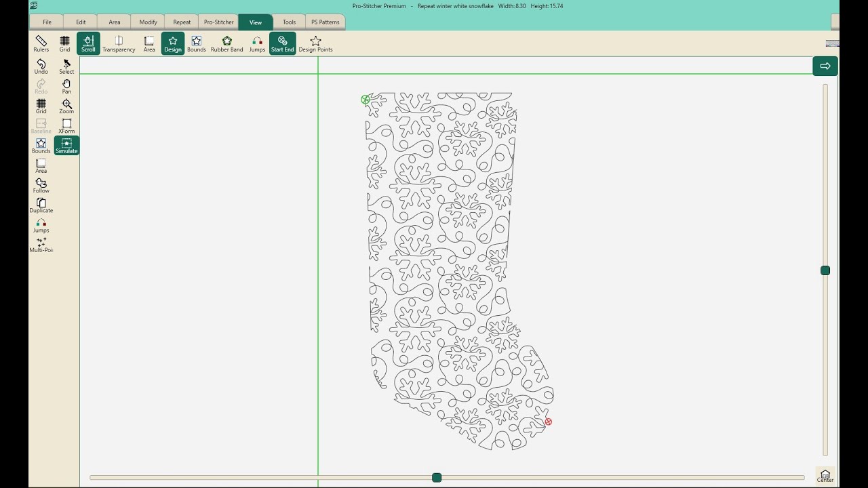Choose the Select tool in the sidebar
The width and height of the screenshot is (868, 488).
pyautogui.click(x=66, y=66)
